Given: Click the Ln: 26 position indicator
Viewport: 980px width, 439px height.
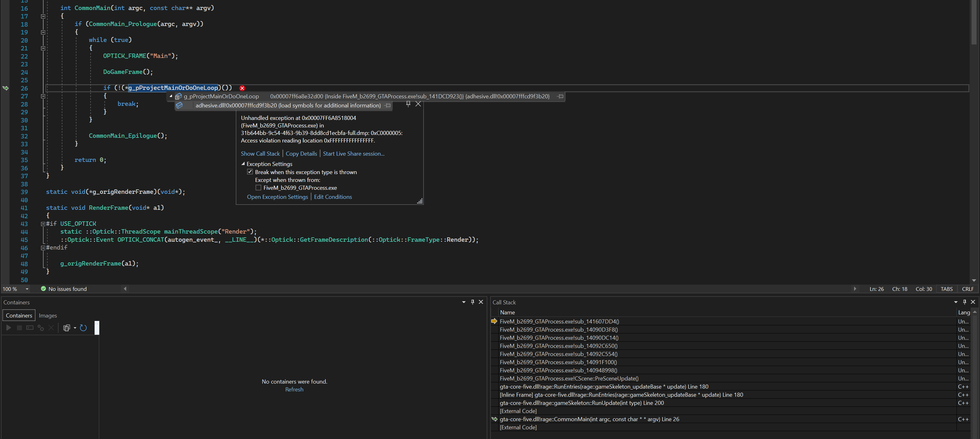Looking at the screenshot, I should (877, 289).
